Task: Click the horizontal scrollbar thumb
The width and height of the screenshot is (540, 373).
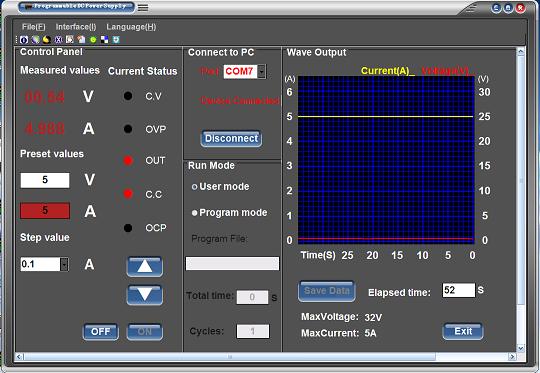Action: (x=229, y=356)
